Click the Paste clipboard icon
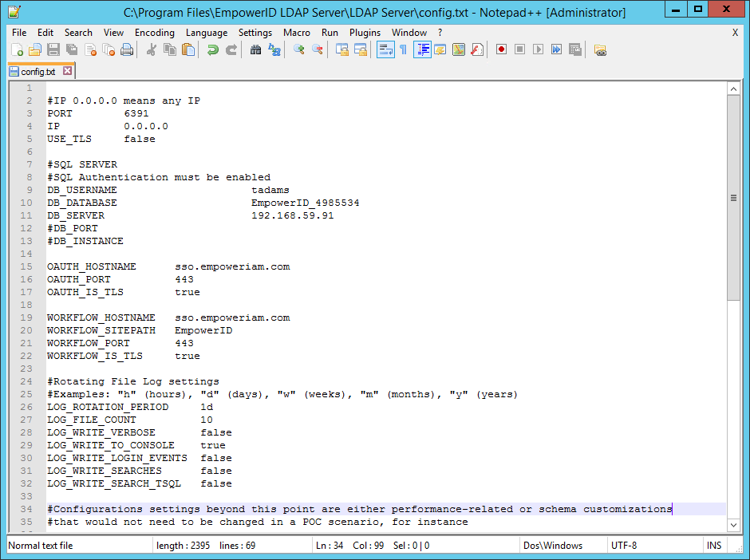 [188, 50]
